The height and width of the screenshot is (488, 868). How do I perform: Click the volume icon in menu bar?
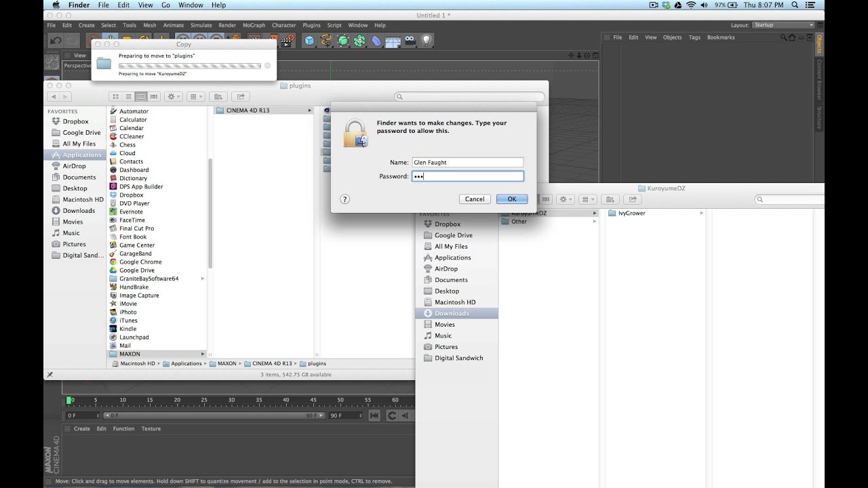click(705, 5)
